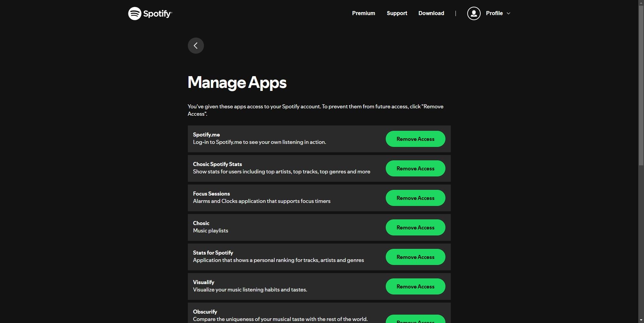Expand the Profile dropdown chevron

[508, 13]
